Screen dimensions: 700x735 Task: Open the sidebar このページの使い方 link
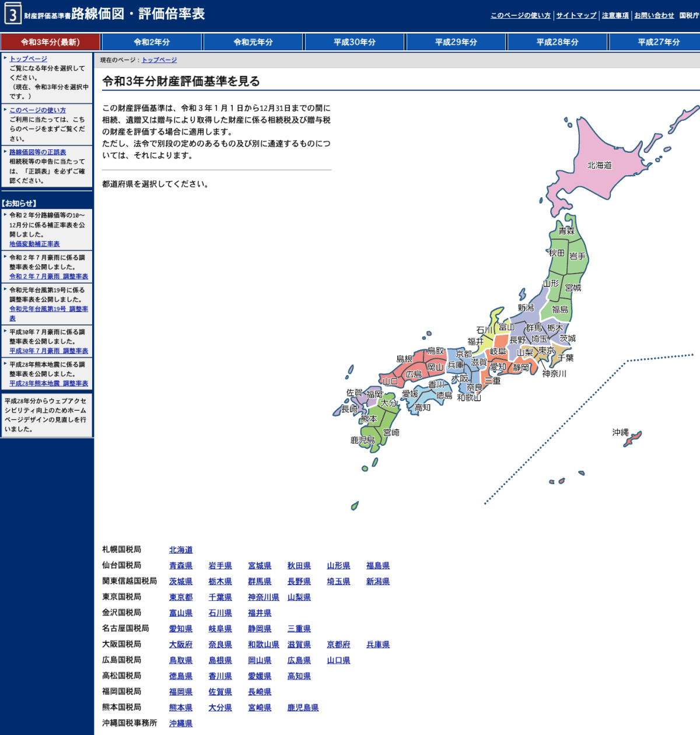tap(37, 110)
